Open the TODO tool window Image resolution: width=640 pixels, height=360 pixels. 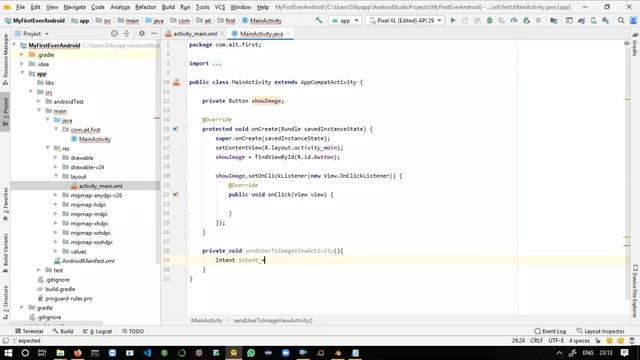point(133,331)
